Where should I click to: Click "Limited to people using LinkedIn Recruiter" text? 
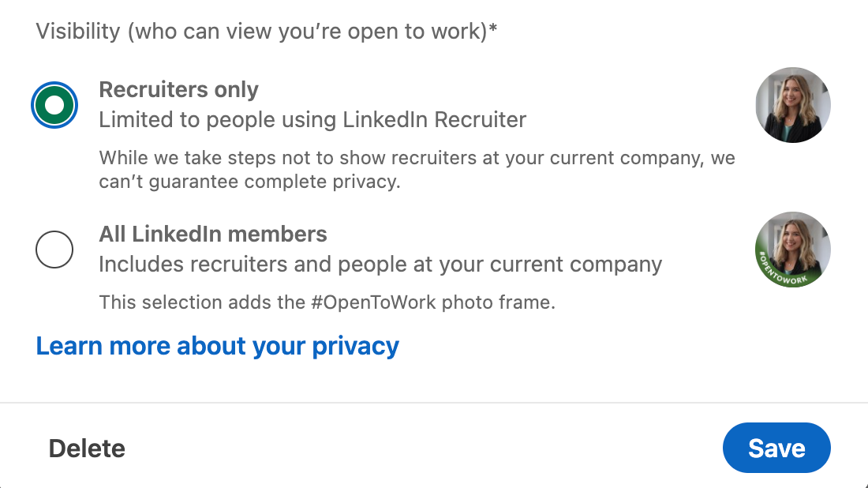[x=312, y=120]
